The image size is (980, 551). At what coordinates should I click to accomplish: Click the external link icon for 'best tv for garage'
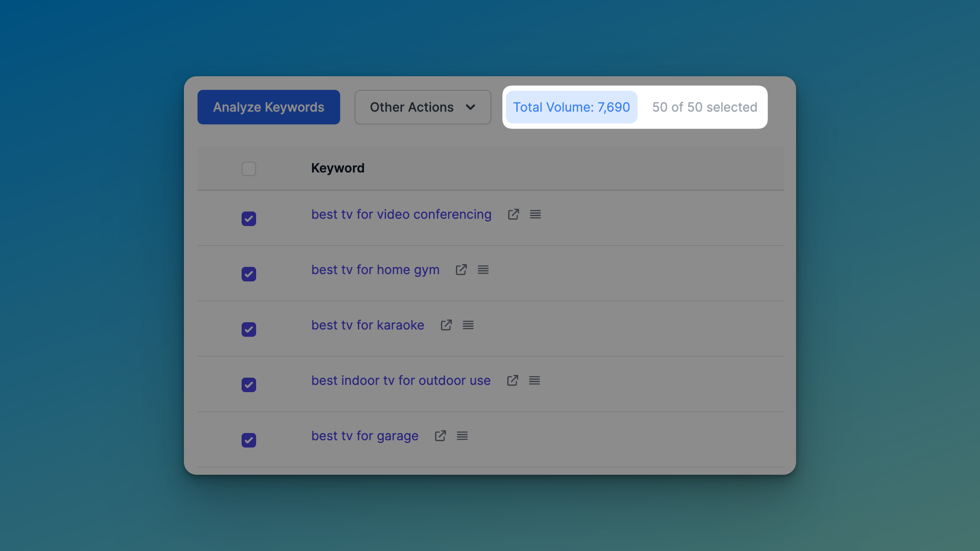point(440,435)
